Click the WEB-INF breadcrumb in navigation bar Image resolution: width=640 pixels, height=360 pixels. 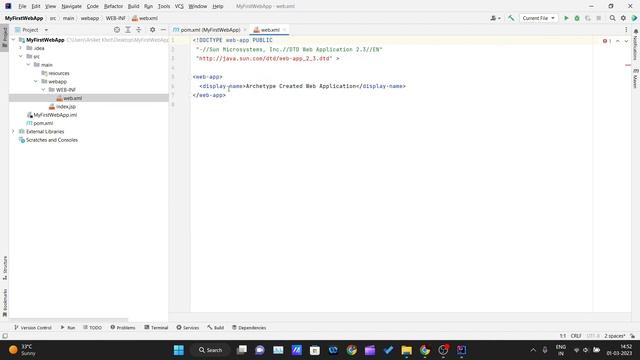[116, 18]
